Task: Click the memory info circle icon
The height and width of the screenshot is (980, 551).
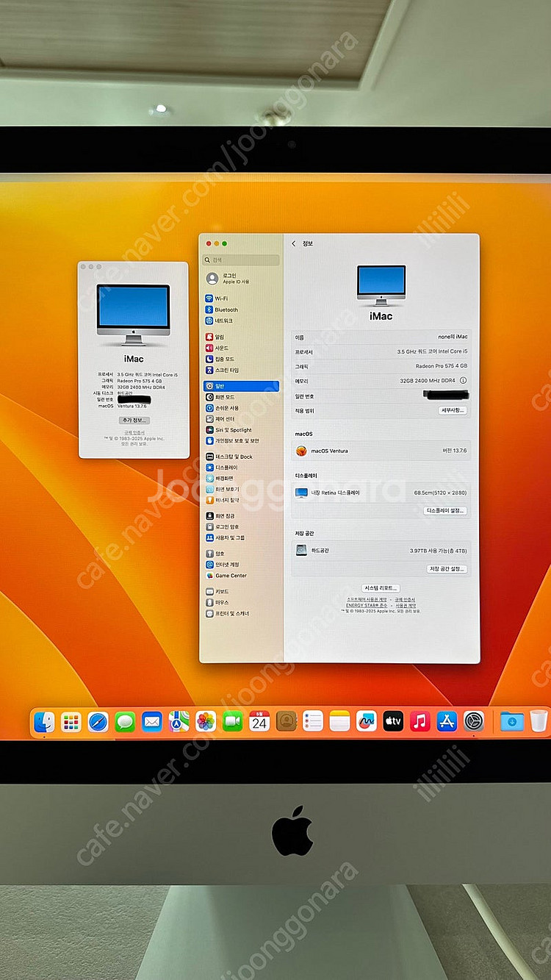Action: [x=464, y=381]
